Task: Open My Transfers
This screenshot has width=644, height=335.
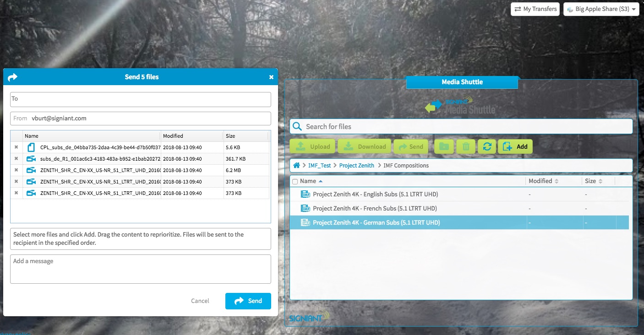Action: 535,9
